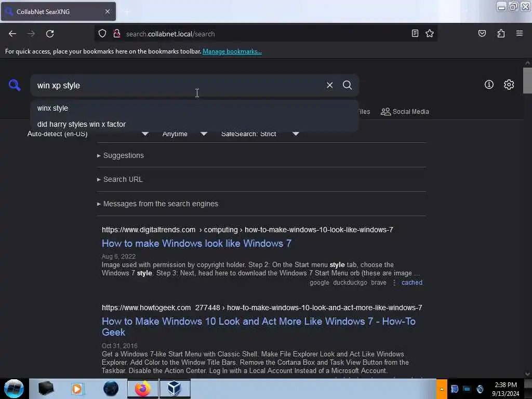532x399 pixels.
Task: Open the dark folder taskbar icon
Action: pos(46,389)
